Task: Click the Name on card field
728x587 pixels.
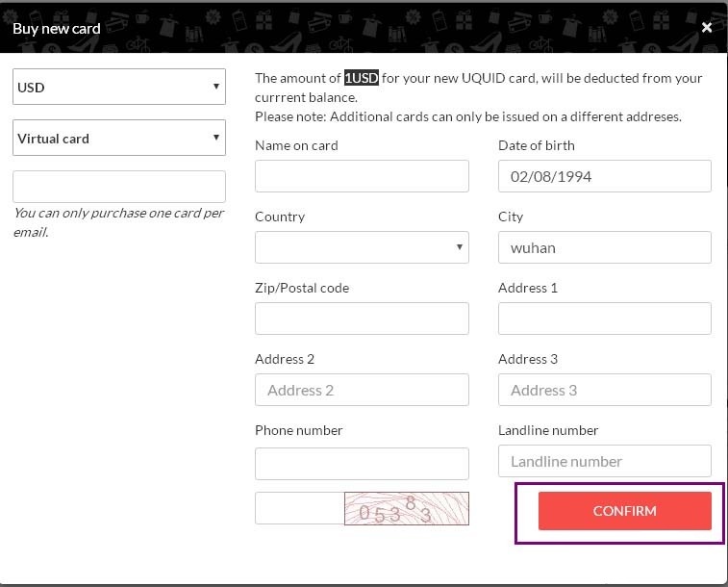Action: pos(362,176)
